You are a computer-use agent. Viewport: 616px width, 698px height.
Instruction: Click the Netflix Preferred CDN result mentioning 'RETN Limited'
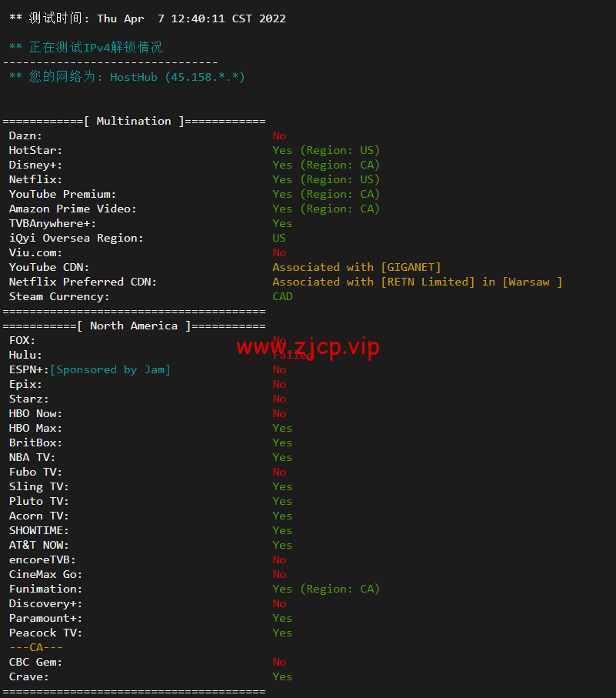point(417,282)
